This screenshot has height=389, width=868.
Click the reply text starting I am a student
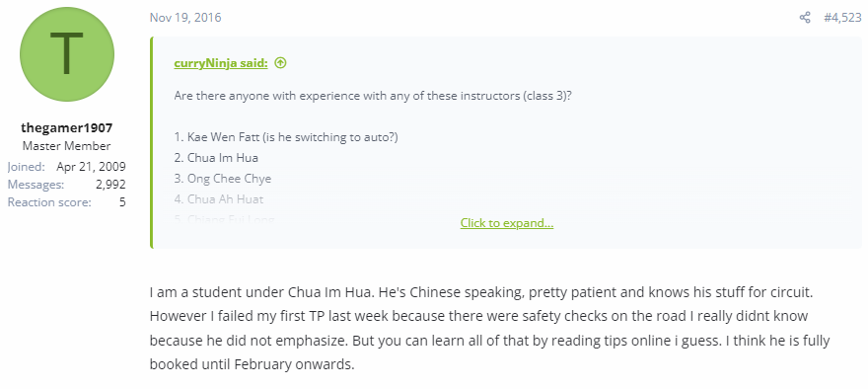(490, 329)
